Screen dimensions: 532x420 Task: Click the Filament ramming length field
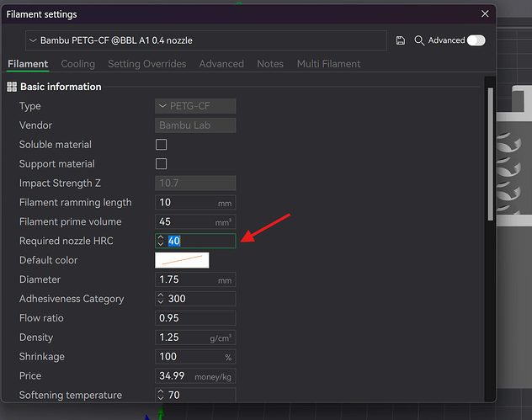point(195,203)
